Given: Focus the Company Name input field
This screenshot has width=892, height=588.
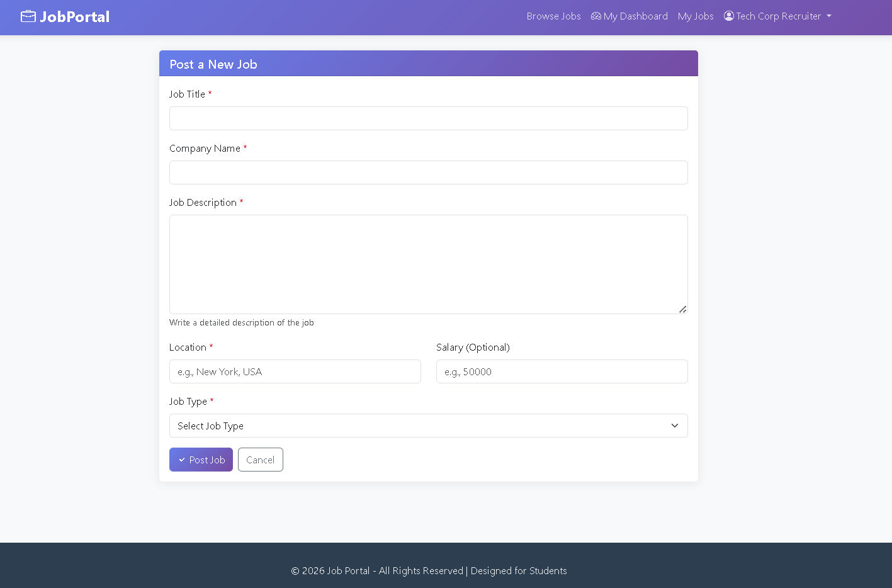Looking at the screenshot, I should [429, 172].
